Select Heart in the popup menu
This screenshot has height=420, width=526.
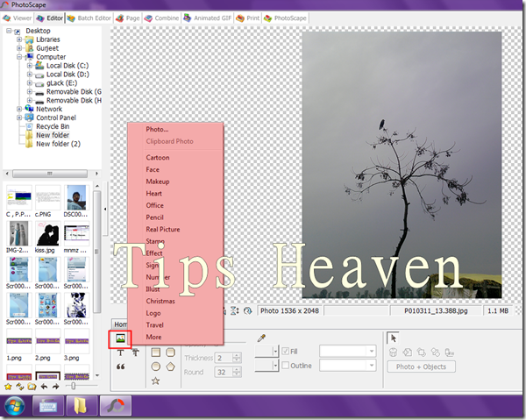pyautogui.click(x=154, y=194)
